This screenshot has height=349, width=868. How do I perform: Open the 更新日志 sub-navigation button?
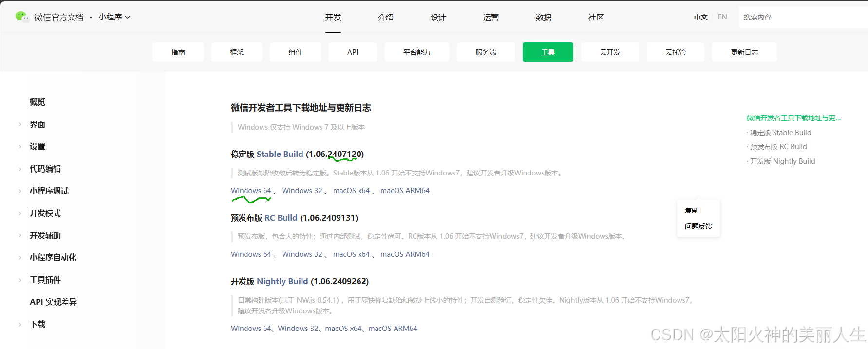(x=744, y=52)
